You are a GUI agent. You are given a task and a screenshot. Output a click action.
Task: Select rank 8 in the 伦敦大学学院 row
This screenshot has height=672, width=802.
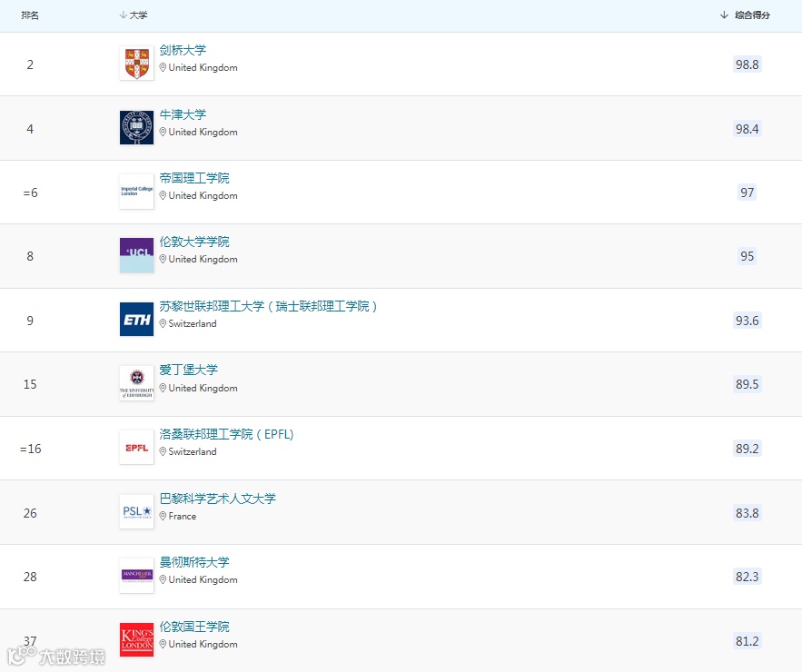[30, 256]
